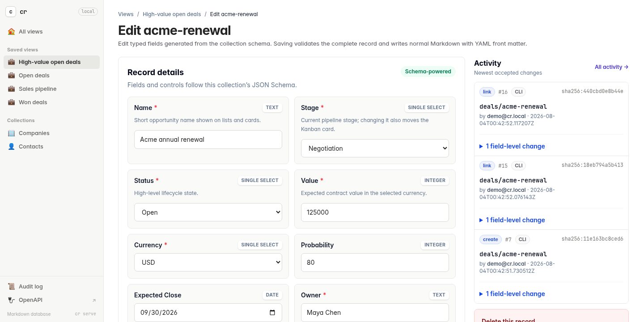Click person icon next to Contacts

11,147
